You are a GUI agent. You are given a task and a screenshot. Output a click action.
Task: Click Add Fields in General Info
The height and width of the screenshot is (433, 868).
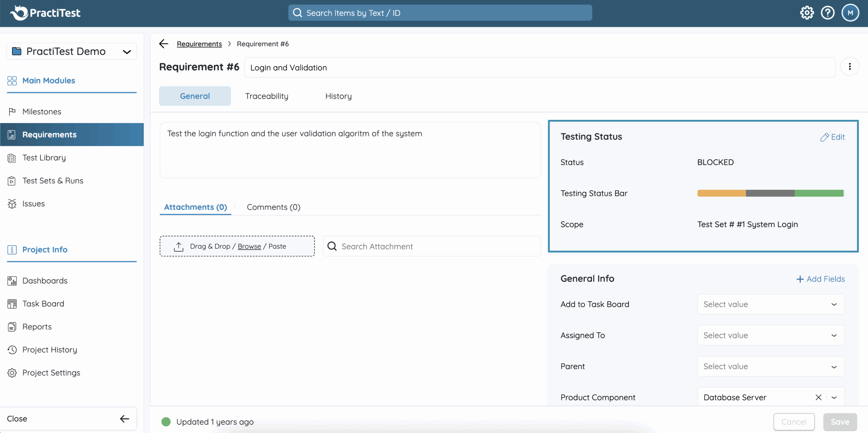point(821,279)
